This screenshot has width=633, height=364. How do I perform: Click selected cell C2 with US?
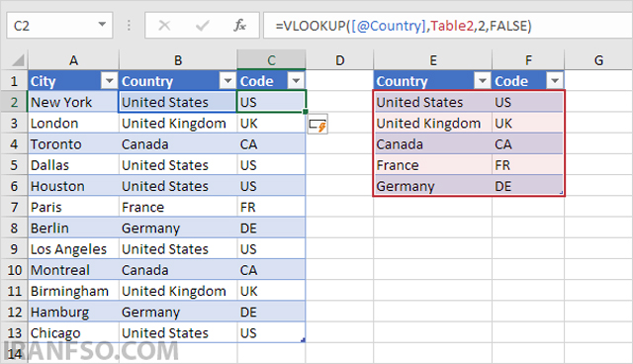point(271,102)
